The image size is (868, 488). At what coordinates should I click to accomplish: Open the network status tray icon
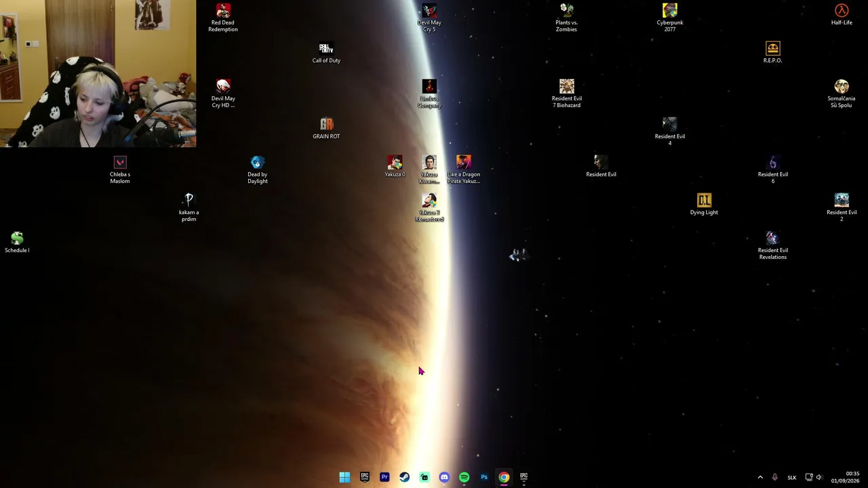click(809, 477)
